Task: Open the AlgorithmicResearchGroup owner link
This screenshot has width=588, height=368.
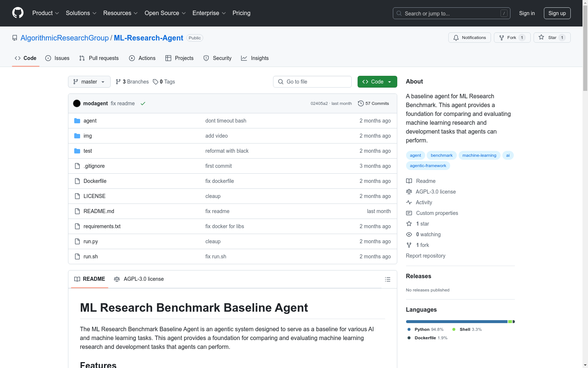Action: (65, 38)
